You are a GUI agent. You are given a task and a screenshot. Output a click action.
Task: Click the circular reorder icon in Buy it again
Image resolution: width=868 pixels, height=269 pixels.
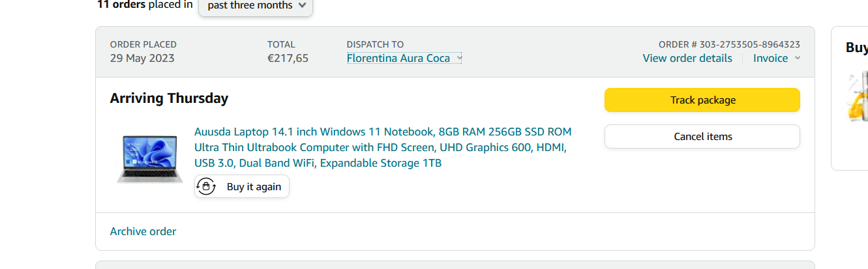click(206, 187)
